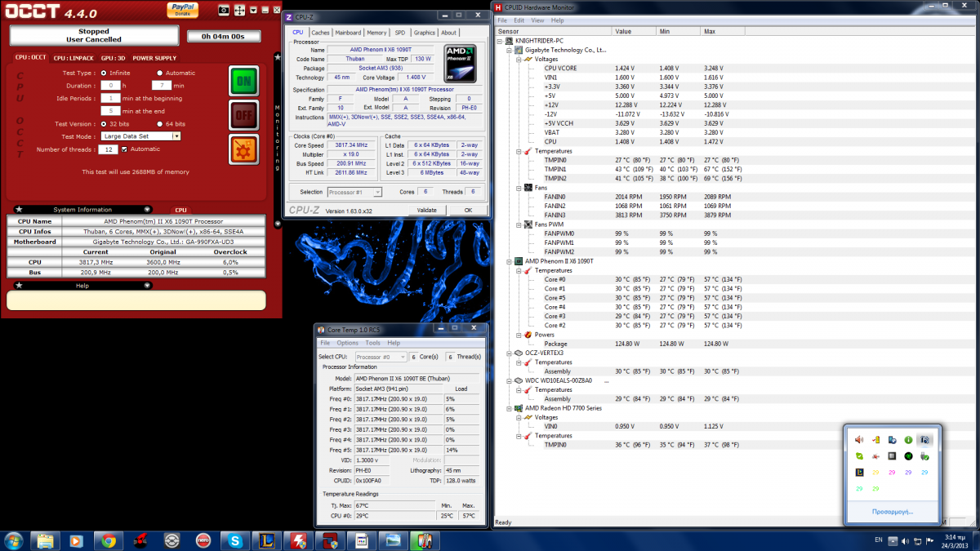This screenshot has width=980, height=551.
Task: Select 32 bits test version
Action: [104, 123]
